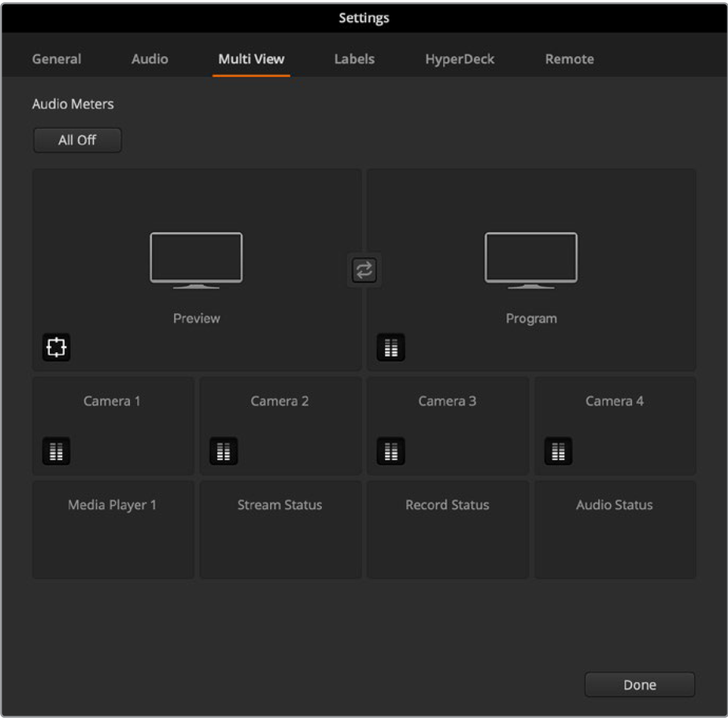
Task: Toggle Camera 2 audio meter icon
Action: (x=223, y=451)
